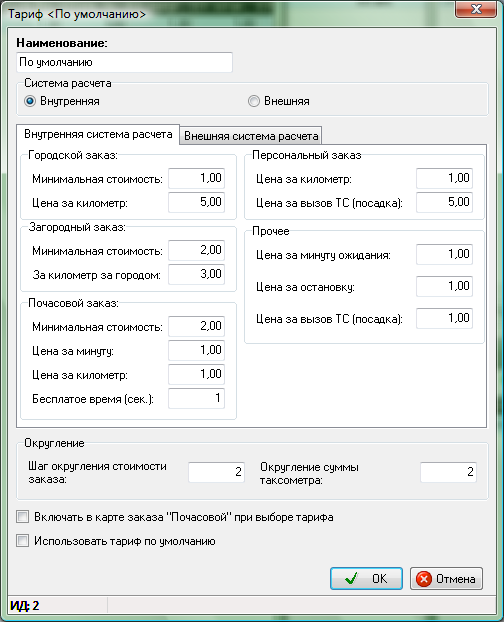This screenshot has height=622, width=504.
Task: Click the green checkmark OK button
Action: click(x=366, y=578)
